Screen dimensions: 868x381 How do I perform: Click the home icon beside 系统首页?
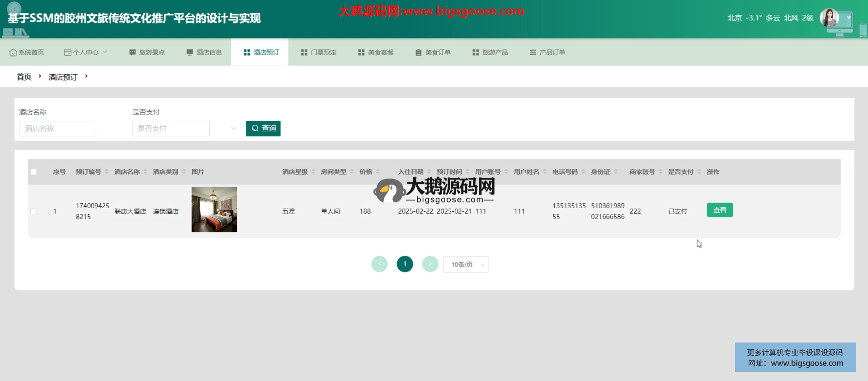13,52
